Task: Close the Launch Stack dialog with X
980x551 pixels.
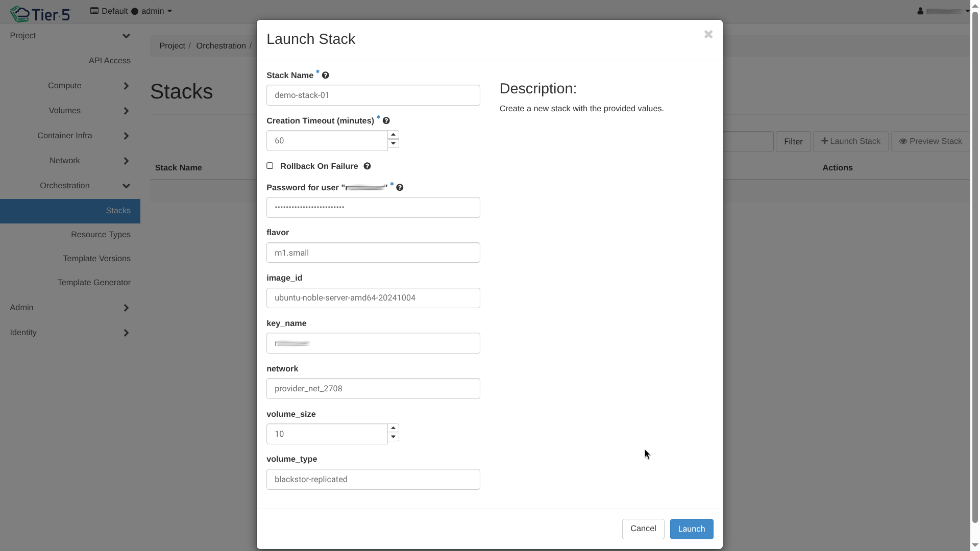Action: (708, 35)
